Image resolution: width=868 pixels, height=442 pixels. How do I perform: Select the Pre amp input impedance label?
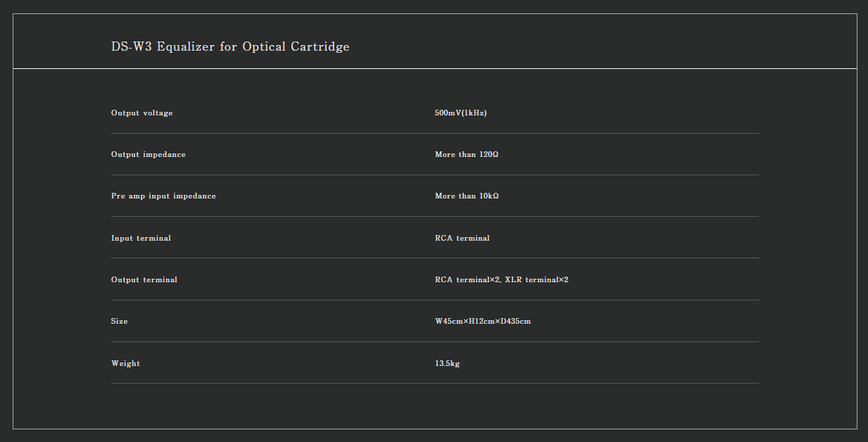click(x=163, y=196)
